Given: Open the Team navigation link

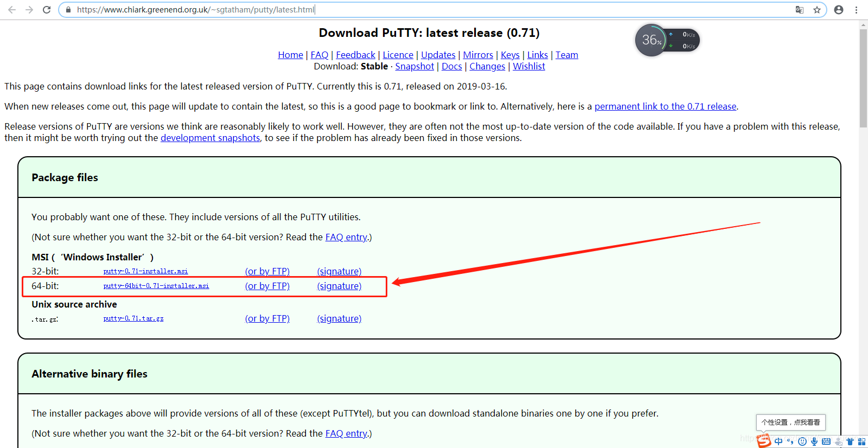Looking at the screenshot, I should (x=567, y=55).
